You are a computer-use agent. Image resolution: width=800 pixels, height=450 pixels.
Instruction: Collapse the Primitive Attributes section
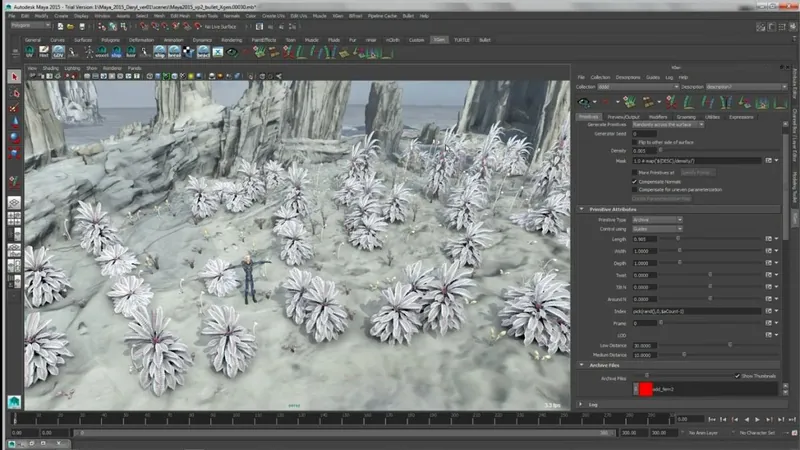coord(582,209)
